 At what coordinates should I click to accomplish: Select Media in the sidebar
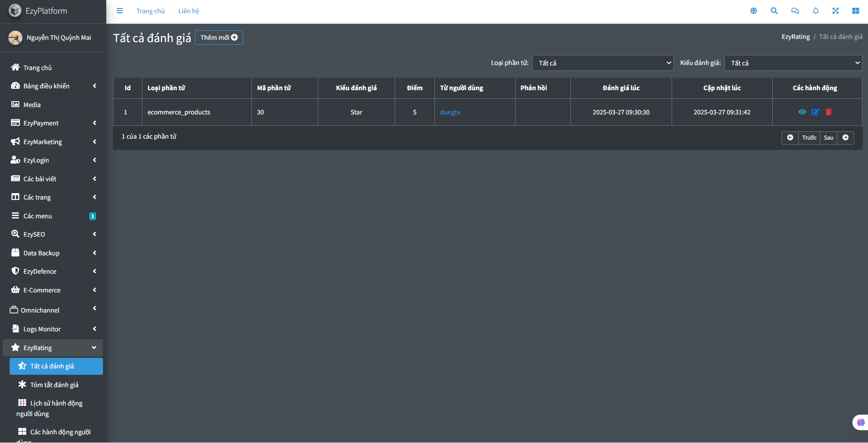[32, 105]
